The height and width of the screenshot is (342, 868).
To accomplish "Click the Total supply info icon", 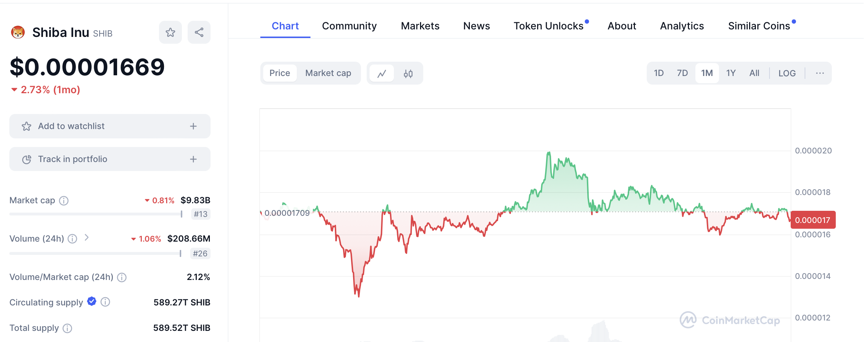I will coord(67,328).
